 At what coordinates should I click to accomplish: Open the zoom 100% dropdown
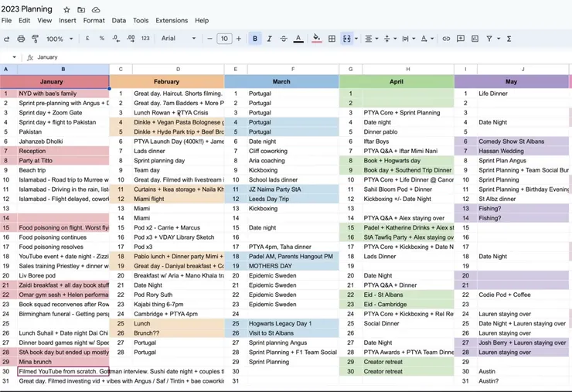click(60, 39)
